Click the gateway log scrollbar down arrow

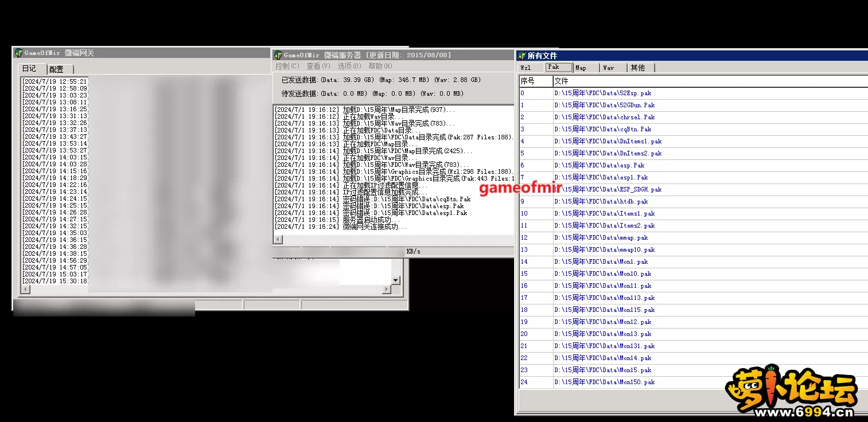395,280
